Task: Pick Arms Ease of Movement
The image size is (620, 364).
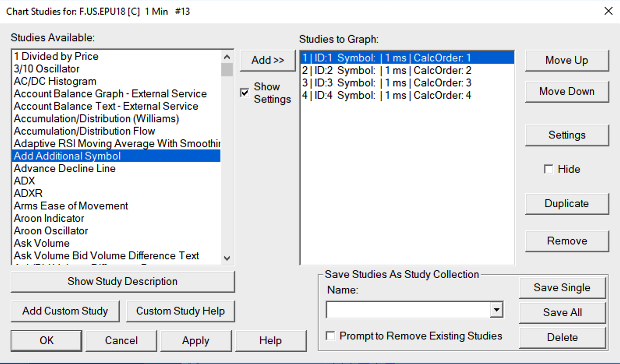Action: point(116,206)
